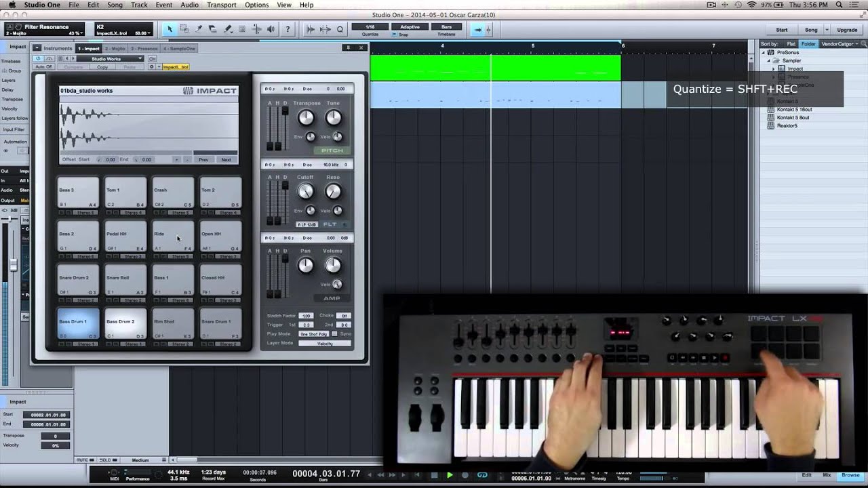Open the Bars timebase dropdown
868x488 pixels.
point(446,27)
